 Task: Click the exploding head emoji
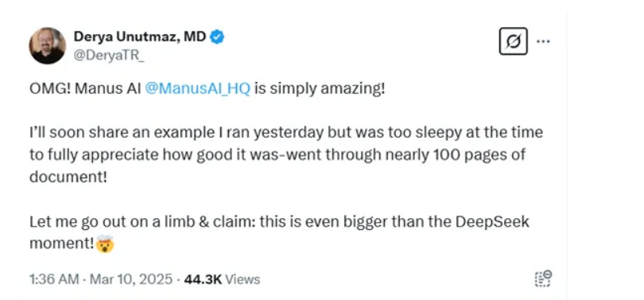pyautogui.click(x=105, y=244)
